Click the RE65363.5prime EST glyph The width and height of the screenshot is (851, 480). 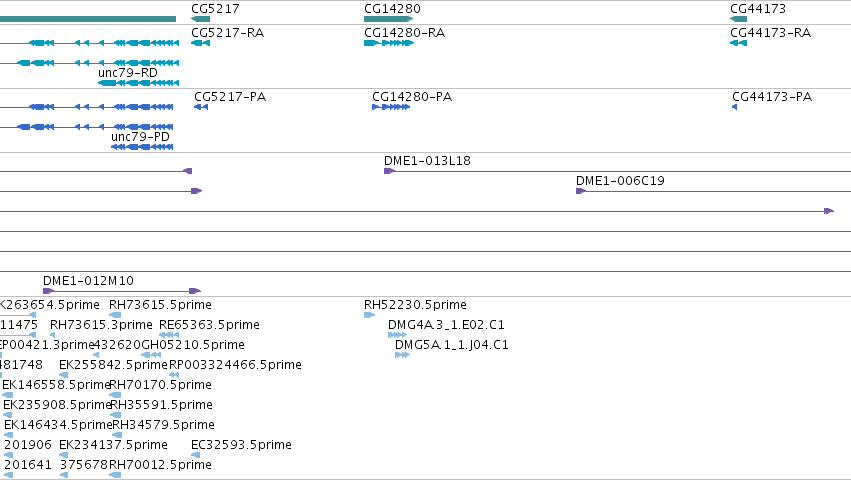(169, 335)
